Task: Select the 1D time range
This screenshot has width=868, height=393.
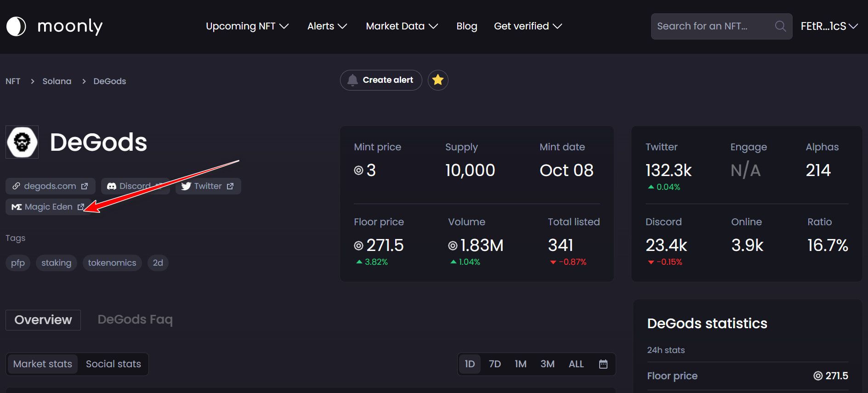Action: [x=470, y=364]
